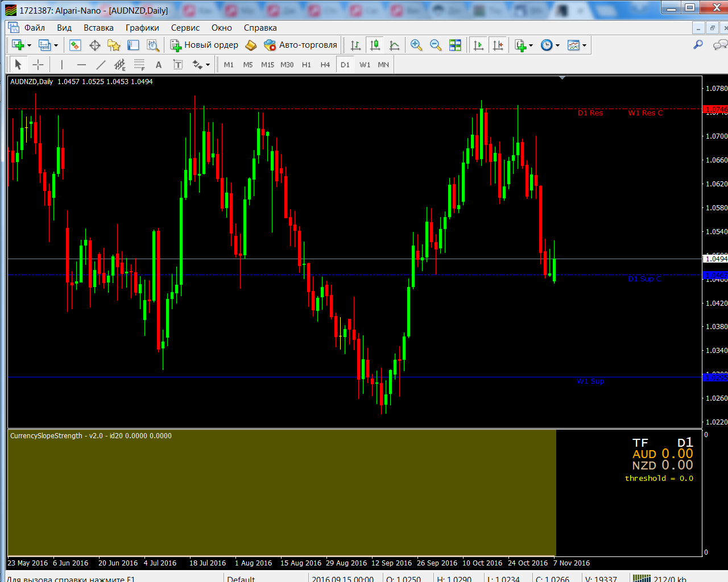Open the Справка menu
This screenshot has height=582, width=728.
coord(260,27)
